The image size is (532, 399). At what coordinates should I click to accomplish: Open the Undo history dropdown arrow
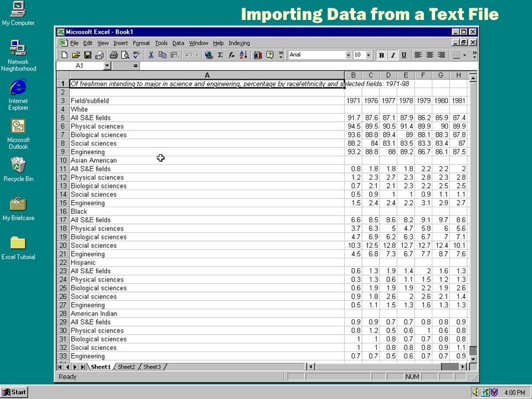click(x=197, y=55)
